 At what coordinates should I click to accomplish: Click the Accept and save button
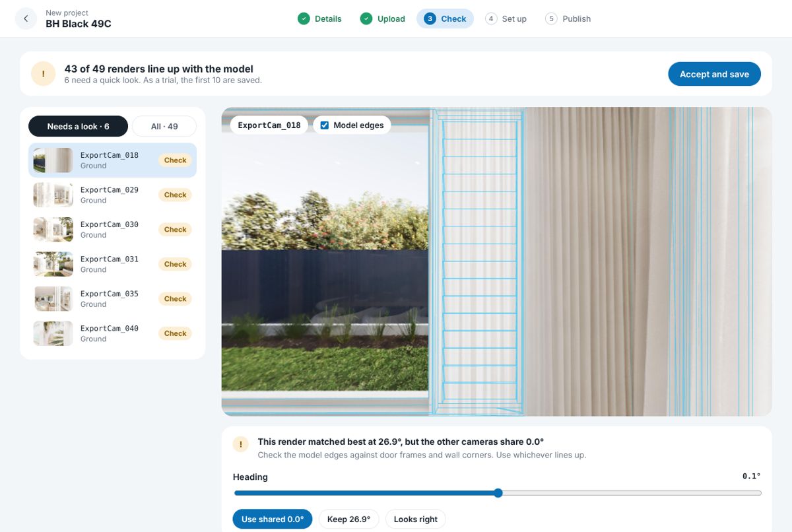pos(714,74)
